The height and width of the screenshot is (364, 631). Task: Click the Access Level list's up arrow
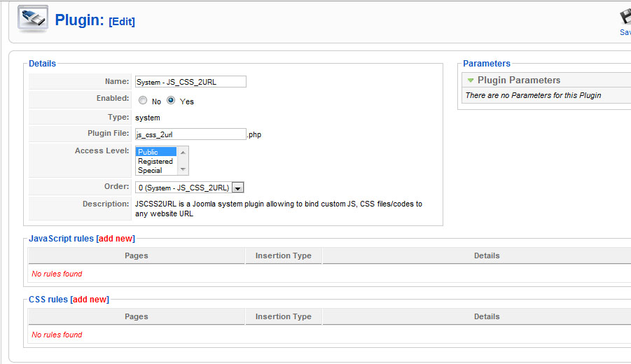point(183,152)
